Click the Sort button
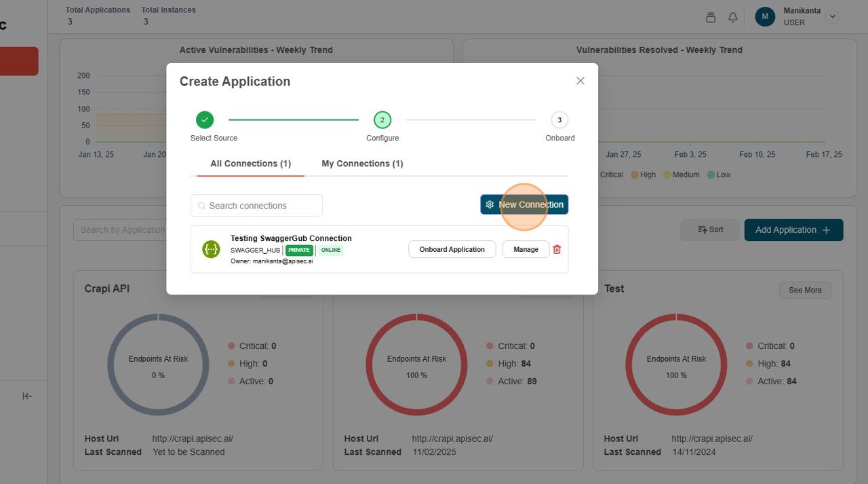The image size is (868, 484). pyautogui.click(x=710, y=229)
